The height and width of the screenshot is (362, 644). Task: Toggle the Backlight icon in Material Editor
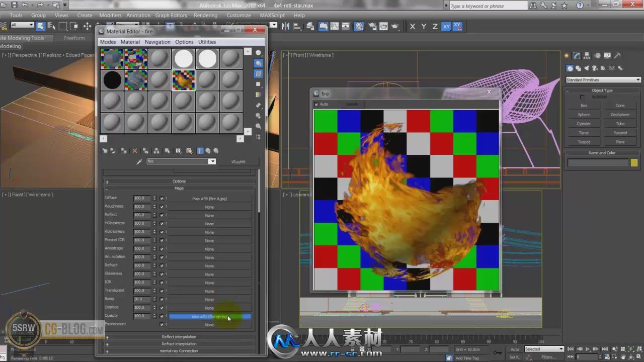[259, 63]
